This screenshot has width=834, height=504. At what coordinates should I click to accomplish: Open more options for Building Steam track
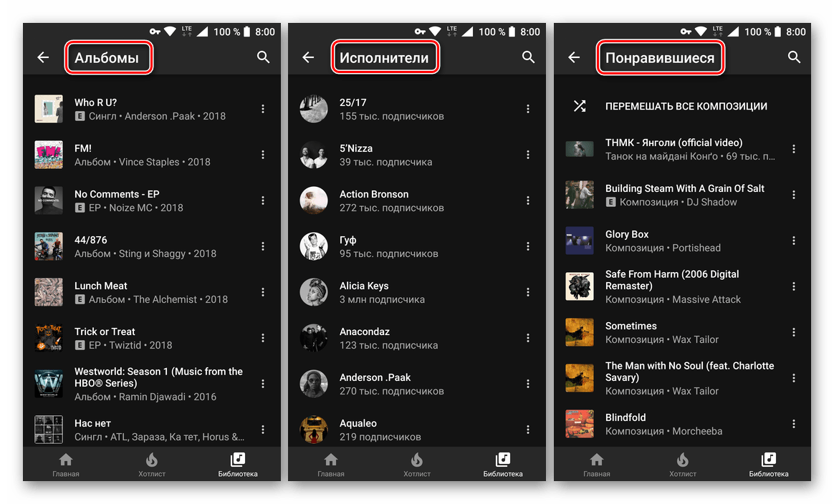point(794,195)
